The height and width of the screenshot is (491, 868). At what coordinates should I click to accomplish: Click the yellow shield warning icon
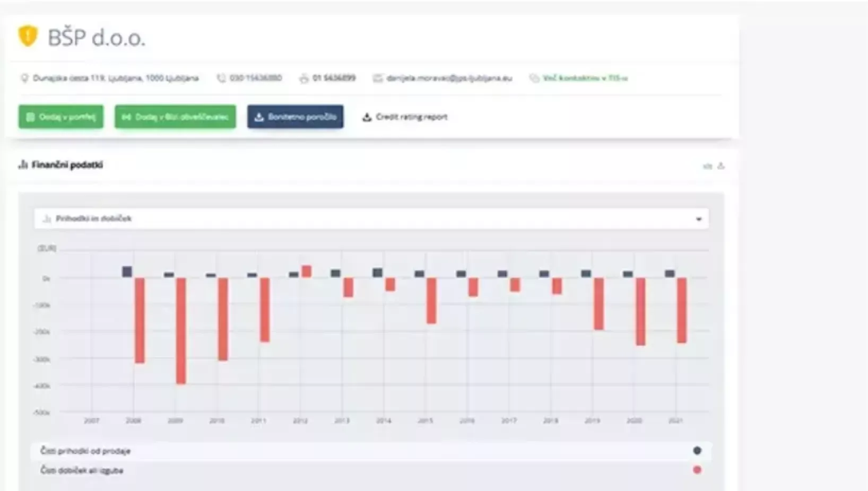point(28,36)
